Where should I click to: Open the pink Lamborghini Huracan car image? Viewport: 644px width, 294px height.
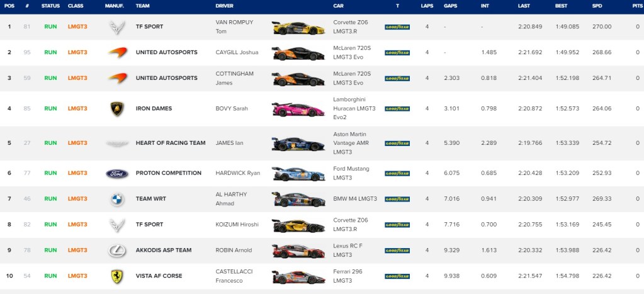pyautogui.click(x=298, y=109)
